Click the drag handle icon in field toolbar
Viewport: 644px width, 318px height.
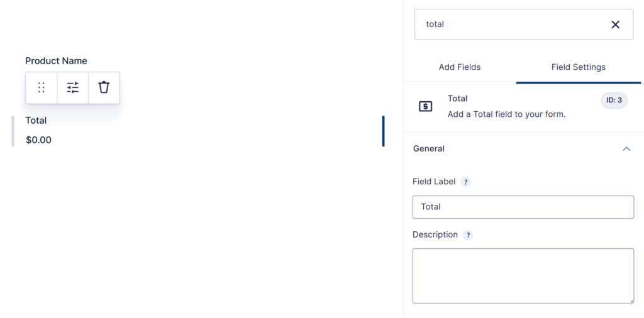point(42,87)
